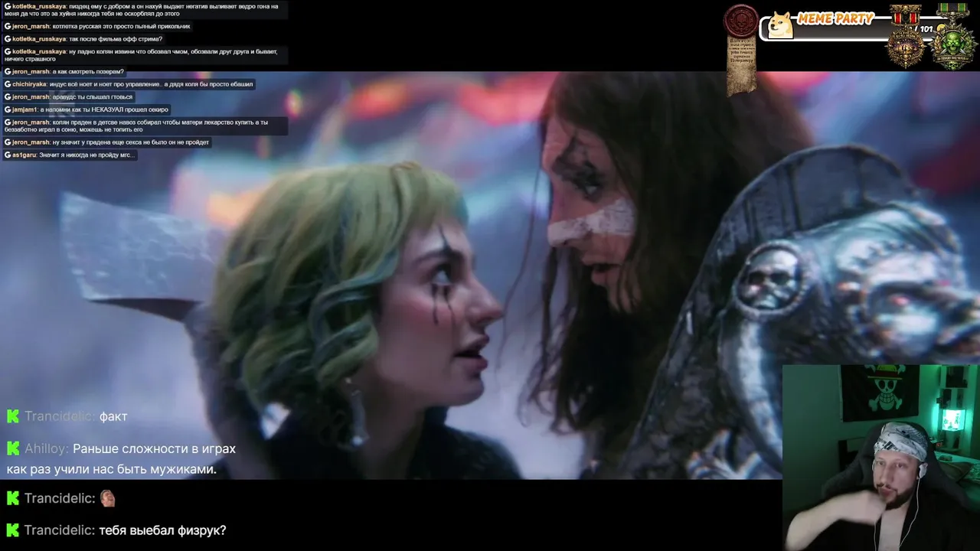Click Kick icon beside Trancidelic's emoji message
This screenshot has width=980, height=551.
coord(12,498)
